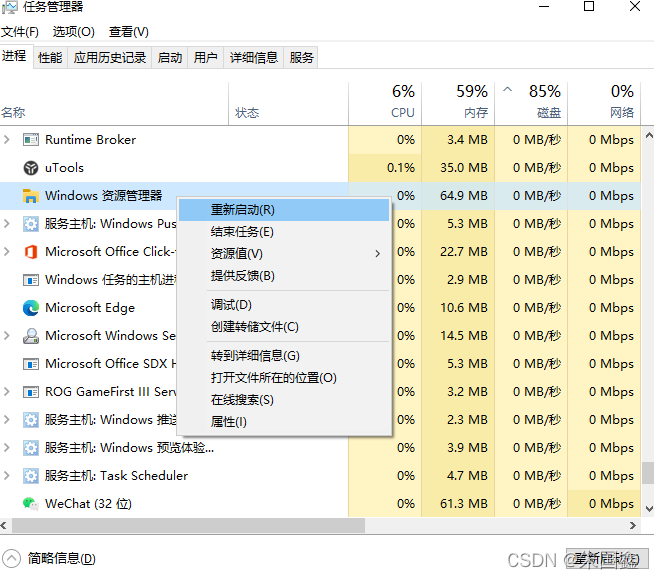Switch to the 应用历史记录 tab
654x579 pixels.
pos(110,58)
